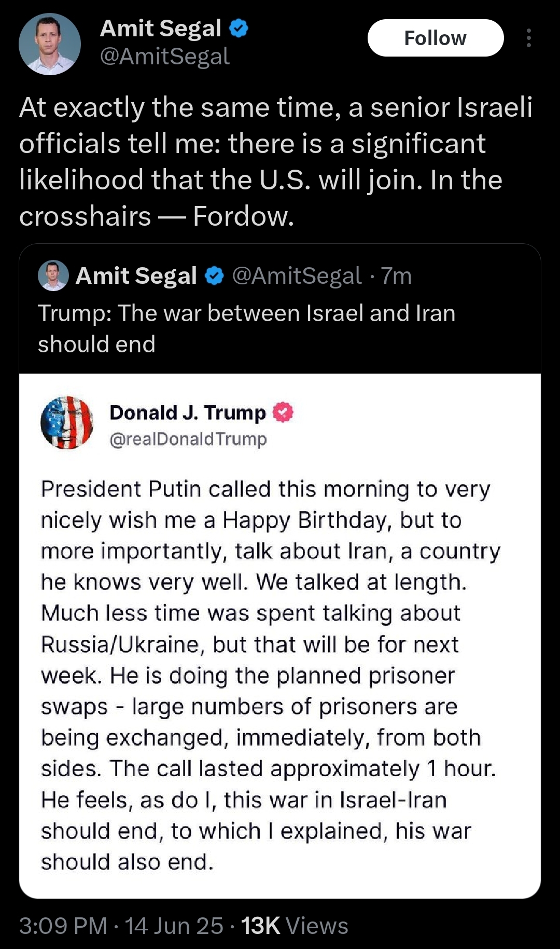Open the quoted tweet text about Trump
The height and width of the screenshot is (949, 560).
(247, 328)
